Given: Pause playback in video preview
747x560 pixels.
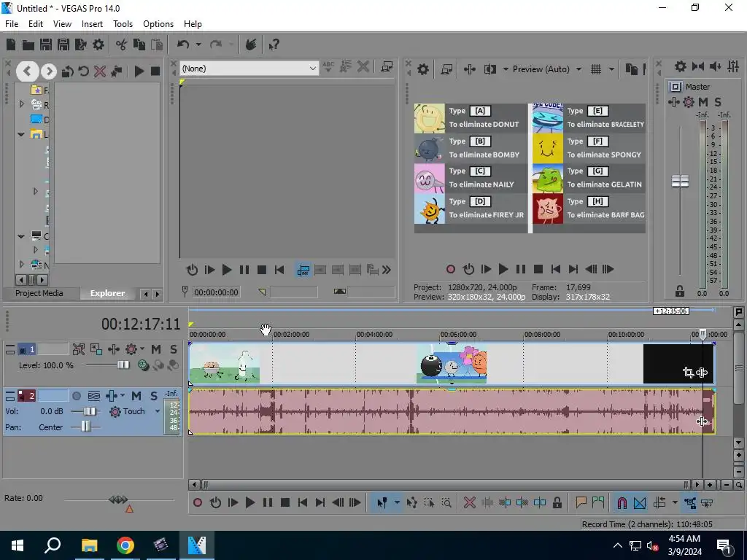Looking at the screenshot, I should [521, 270].
